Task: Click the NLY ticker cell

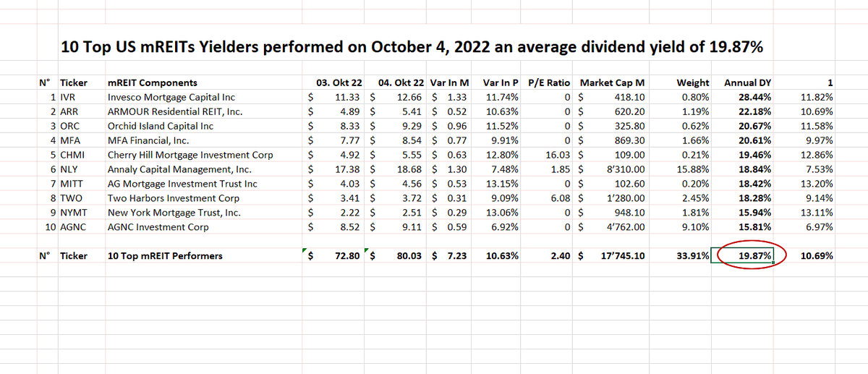Action: (69, 169)
